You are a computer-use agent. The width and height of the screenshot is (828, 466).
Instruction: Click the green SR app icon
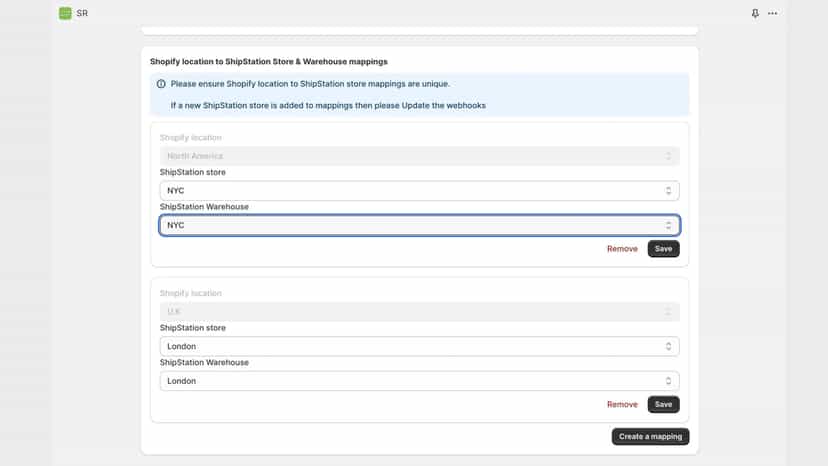65,13
